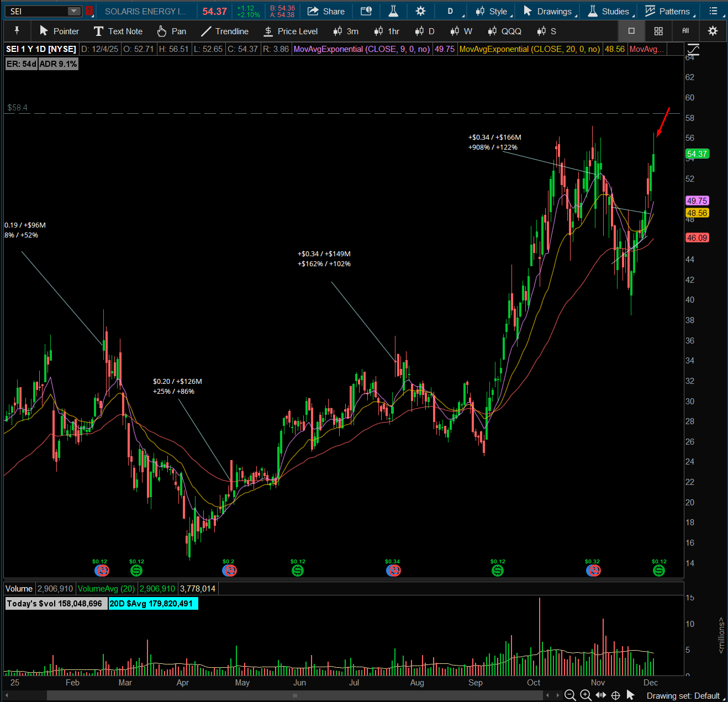Switch to the D daily timeframe in the drawing toolbar
728x702 pixels.
(x=425, y=31)
